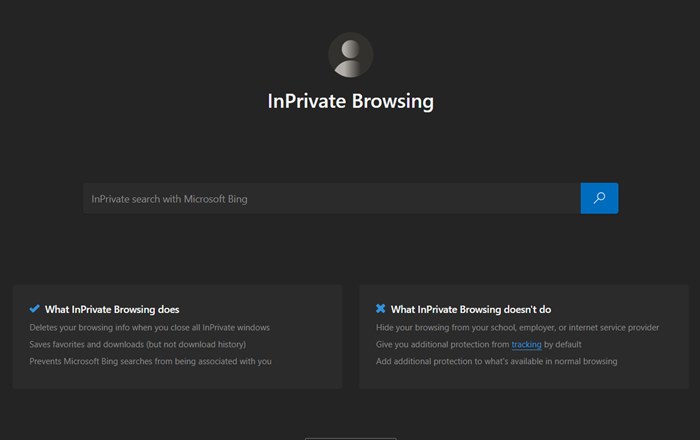Click 'What InPrivate Browsing does' heading
Viewport: 700px width, 440px height.
(x=112, y=309)
